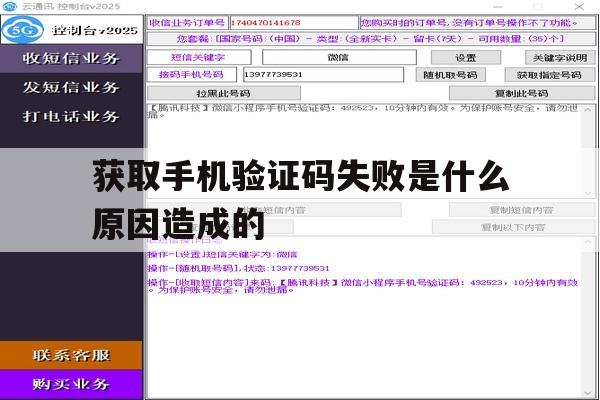The image size is (600, 400).
Task: Click 复制此号码 button
Action: 522,93
